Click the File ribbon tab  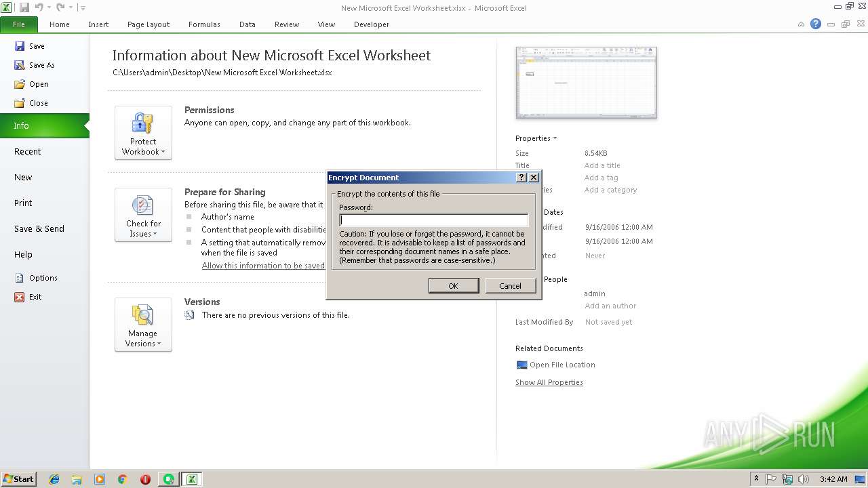coord(19,24)
